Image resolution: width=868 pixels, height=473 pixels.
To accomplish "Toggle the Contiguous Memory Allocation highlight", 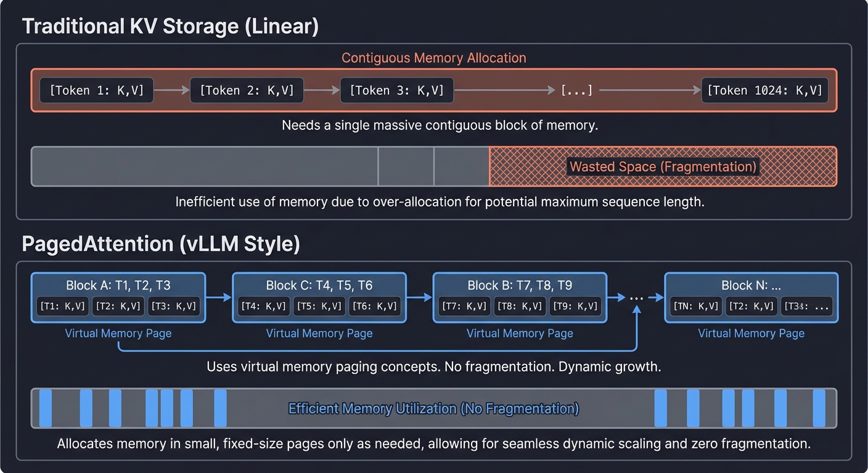I will [433, 57].
